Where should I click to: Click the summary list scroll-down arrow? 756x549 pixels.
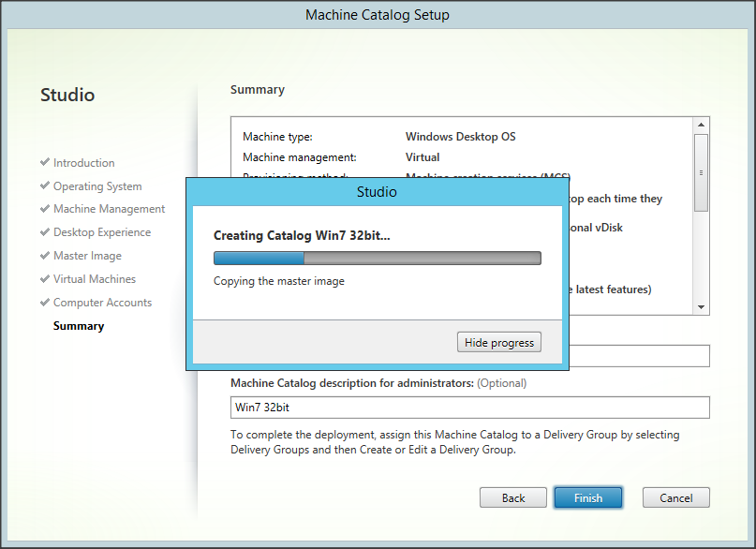click(x=701, y=307)
